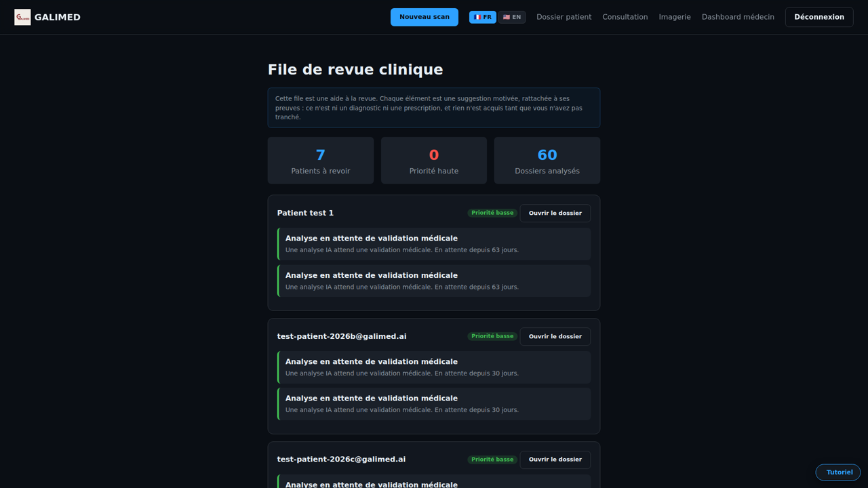
Task: Click the GALIMED brand name
Action: pyautogui.click(x=58, y=17)
